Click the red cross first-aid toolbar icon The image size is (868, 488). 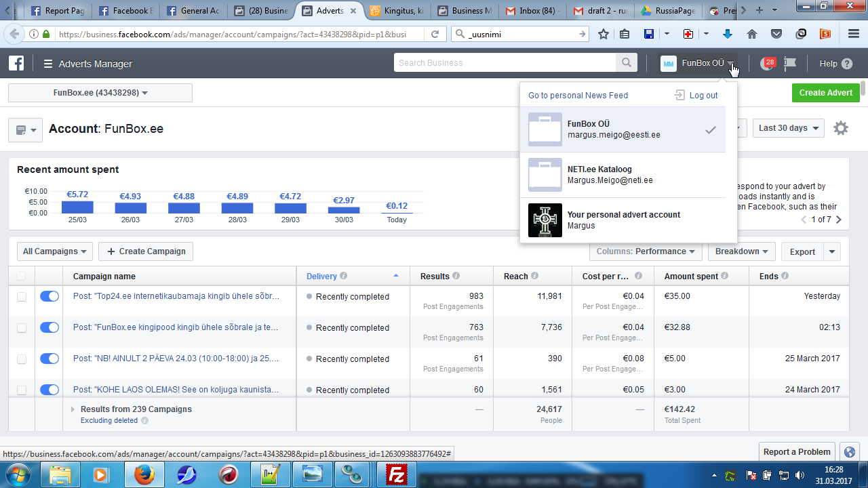click(x=688, y=34)
